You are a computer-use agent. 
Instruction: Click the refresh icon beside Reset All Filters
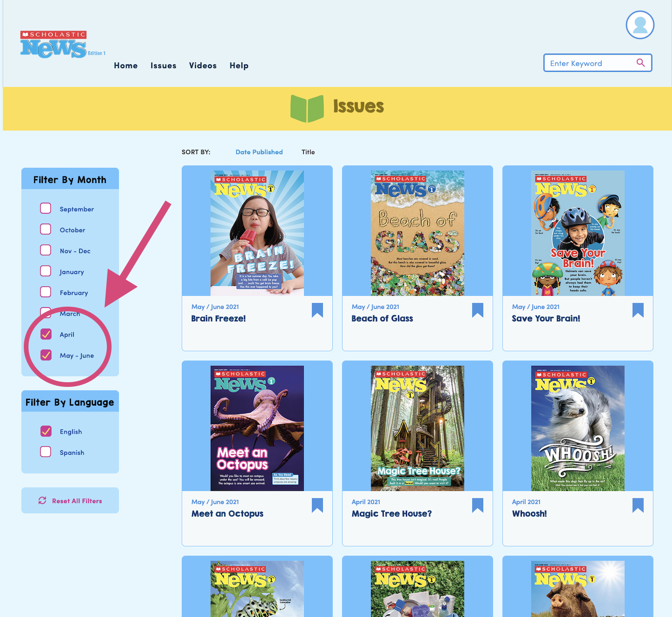[x=42, y=500]
